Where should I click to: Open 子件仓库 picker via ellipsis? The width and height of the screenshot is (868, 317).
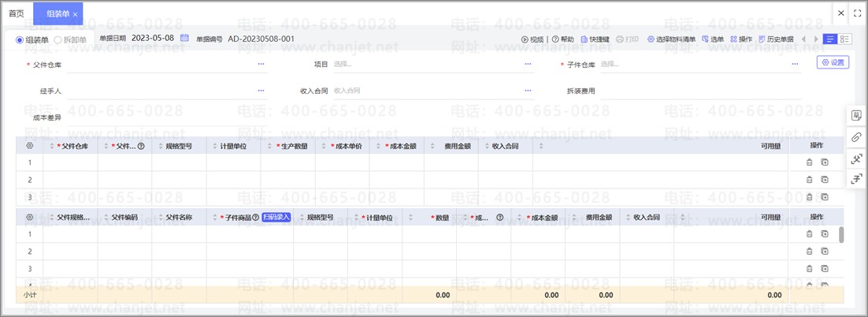tap(795, 65)
